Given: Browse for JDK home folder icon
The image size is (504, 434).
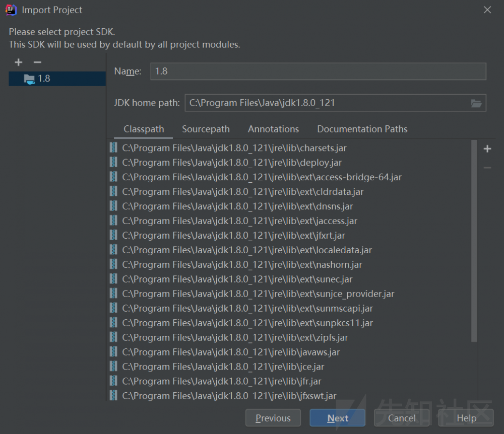Looking at the screenshot, I should point(476,103).
